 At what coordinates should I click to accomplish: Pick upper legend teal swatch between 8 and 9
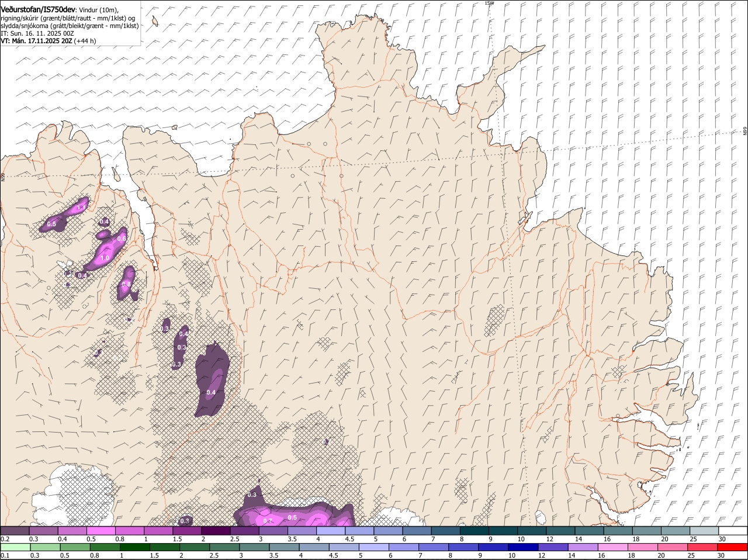[473, 531]
